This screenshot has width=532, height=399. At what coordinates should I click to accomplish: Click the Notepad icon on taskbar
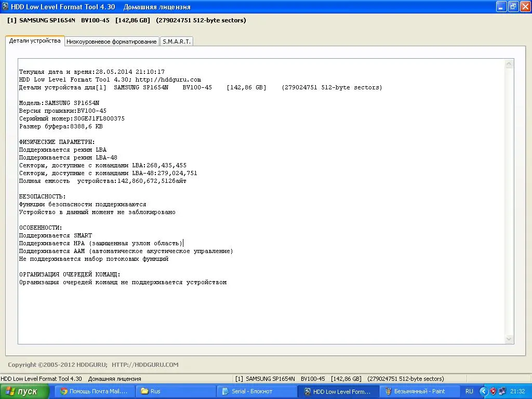(225, 391)
